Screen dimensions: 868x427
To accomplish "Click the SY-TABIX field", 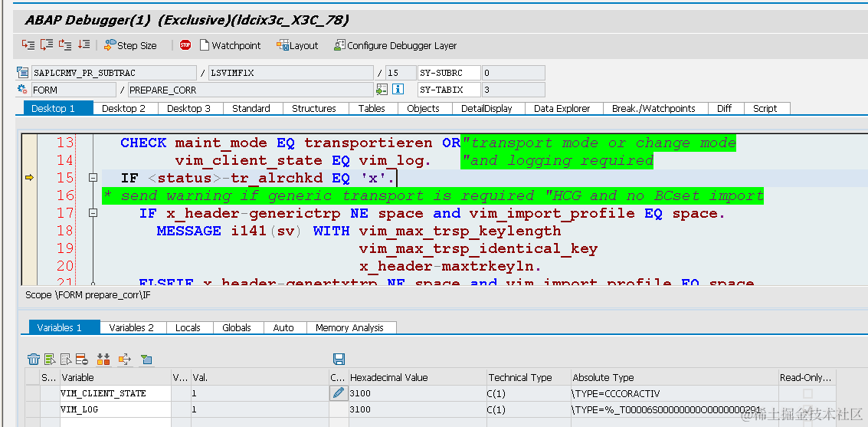I will 449,90.
